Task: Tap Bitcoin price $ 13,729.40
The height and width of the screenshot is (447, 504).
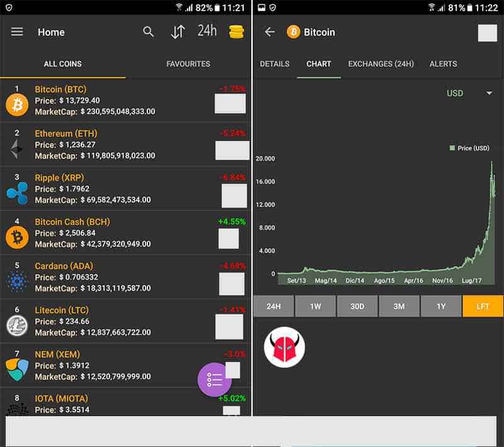Action: (x=79, y=101)
